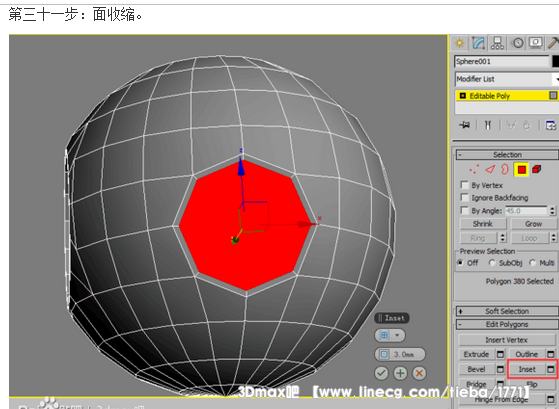Enable By Vertex checkbox
The height and width of the screenshot is (409, 559).
[464, 185]
